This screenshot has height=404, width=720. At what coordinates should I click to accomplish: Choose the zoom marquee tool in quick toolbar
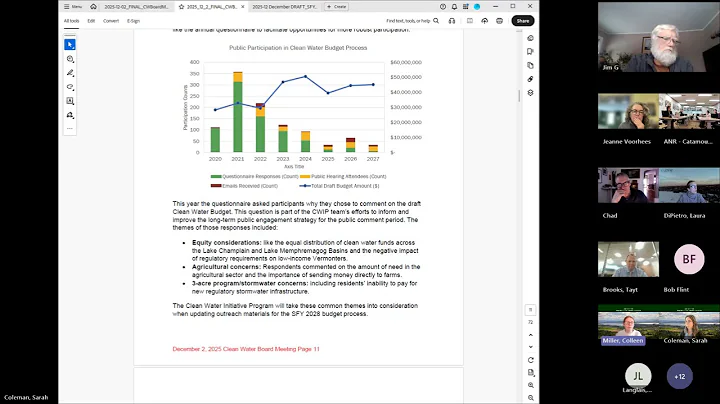pos(70,59)
